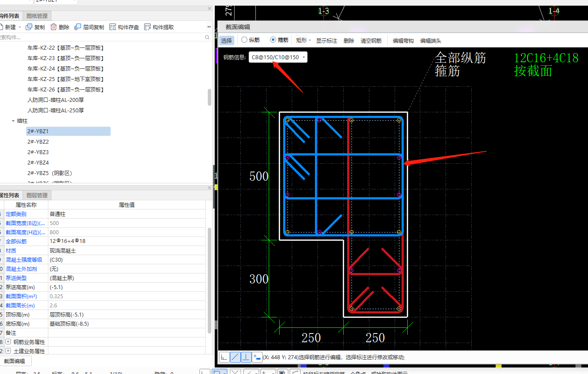Toggle the diagonal line snap icon
This screenshot has height=374, width=588.
235,357
